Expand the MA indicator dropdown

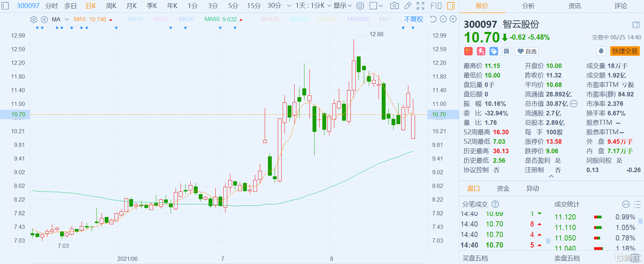coord(67,20)
